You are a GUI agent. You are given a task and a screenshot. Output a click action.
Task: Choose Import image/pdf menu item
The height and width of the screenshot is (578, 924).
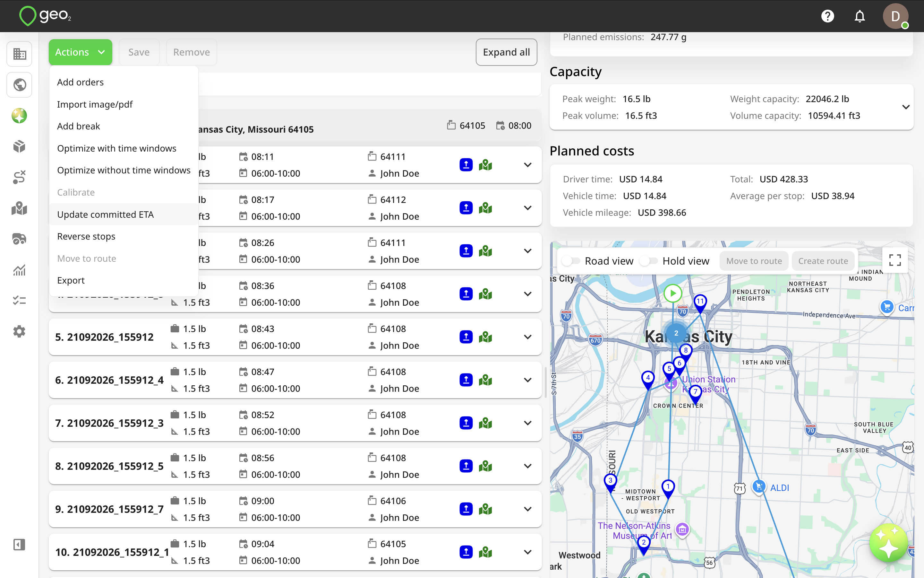(x=123, y=104)
